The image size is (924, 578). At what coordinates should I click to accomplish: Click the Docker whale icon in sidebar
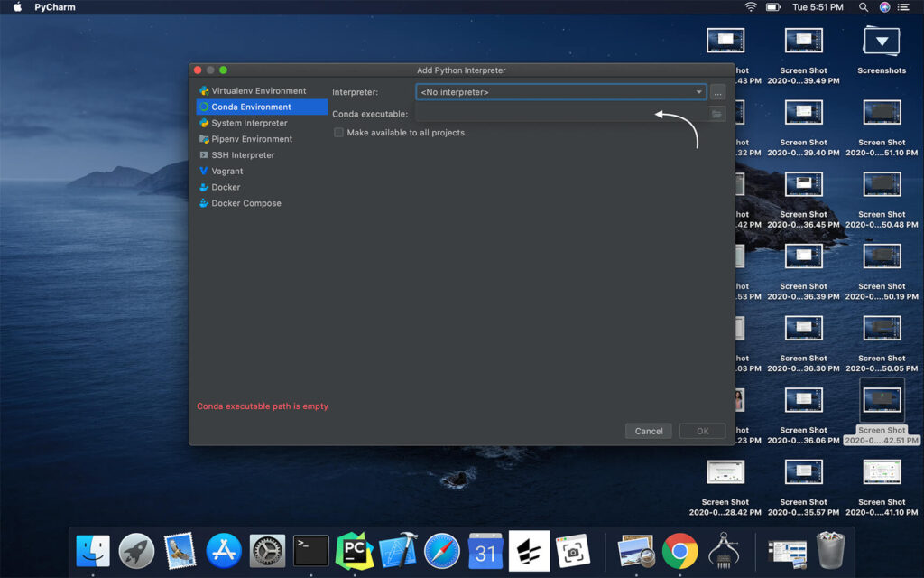point(204,187)
